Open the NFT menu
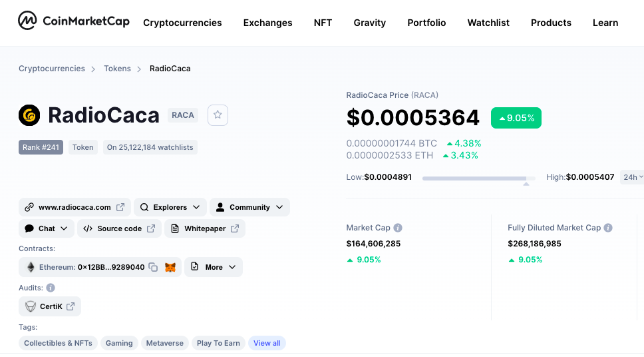The width and height of the screenshot is (644, 357). pyautogui.click(x=323, y=23)
